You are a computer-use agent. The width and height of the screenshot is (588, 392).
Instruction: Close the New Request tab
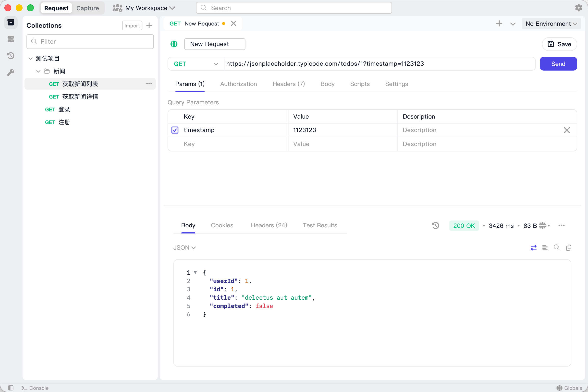(x=233, y=24)
